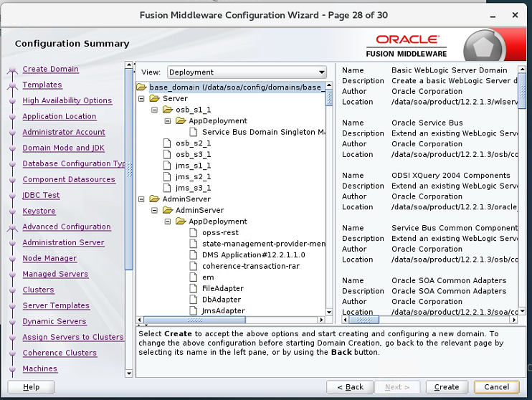Open Node Manager step
This screenshot has width=532, height=400.
(49, 258)
